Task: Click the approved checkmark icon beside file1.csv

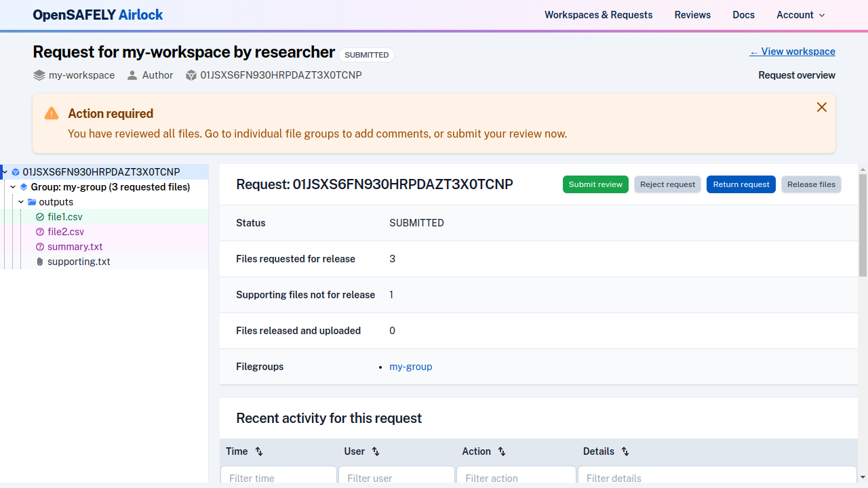Action: (40, 217)
